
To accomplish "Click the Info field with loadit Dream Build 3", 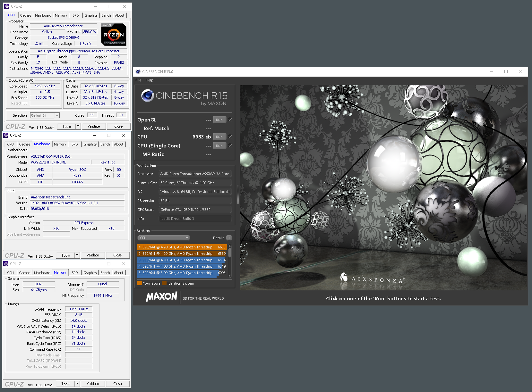I will click(x=195, y=219).
